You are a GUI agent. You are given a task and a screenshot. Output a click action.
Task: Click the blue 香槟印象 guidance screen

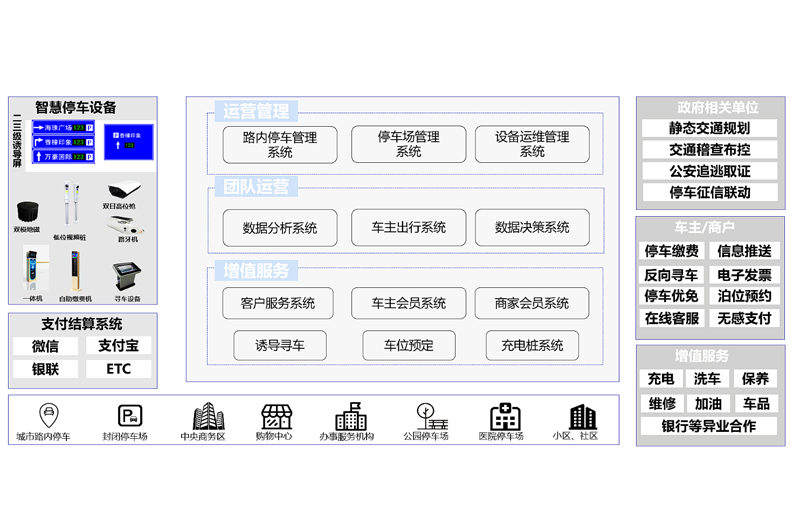point(128,142)
